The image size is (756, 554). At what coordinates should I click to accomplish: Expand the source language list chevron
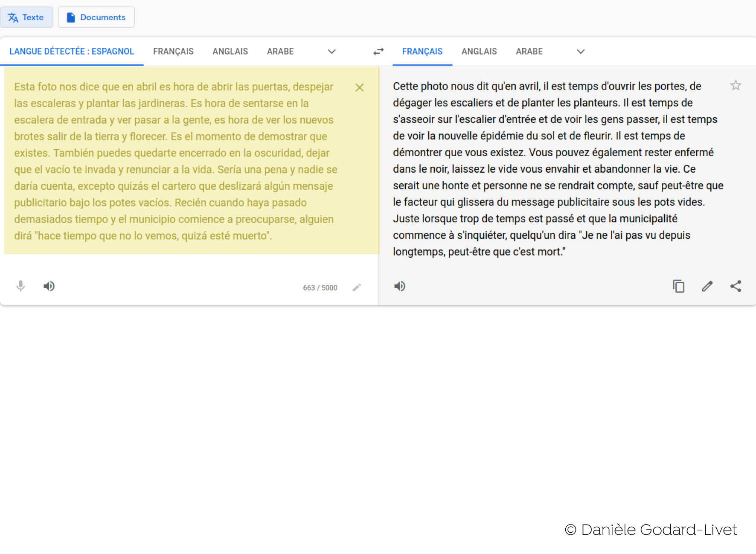coord(331,52)
